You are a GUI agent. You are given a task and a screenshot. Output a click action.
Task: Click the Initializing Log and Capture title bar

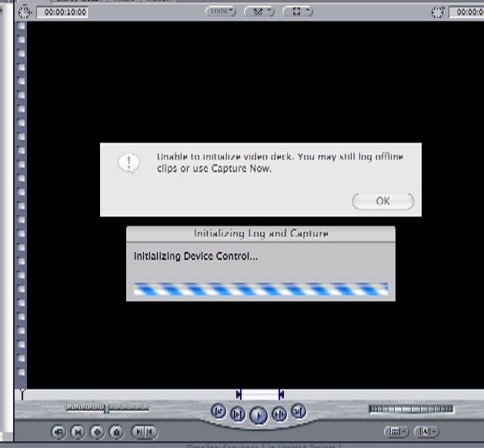pyautogui.click(x=261, y=233)
